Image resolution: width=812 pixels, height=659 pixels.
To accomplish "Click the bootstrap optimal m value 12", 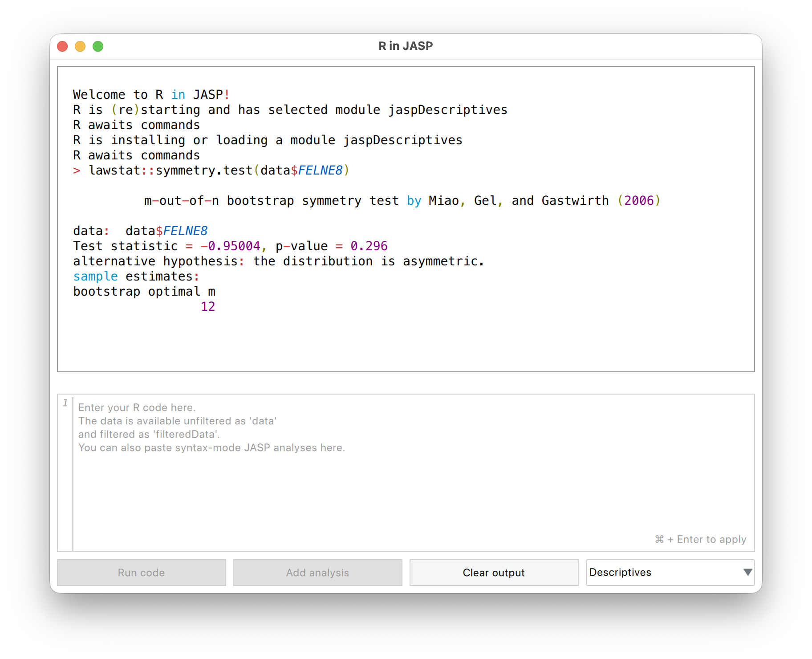I will coord(208,307).
